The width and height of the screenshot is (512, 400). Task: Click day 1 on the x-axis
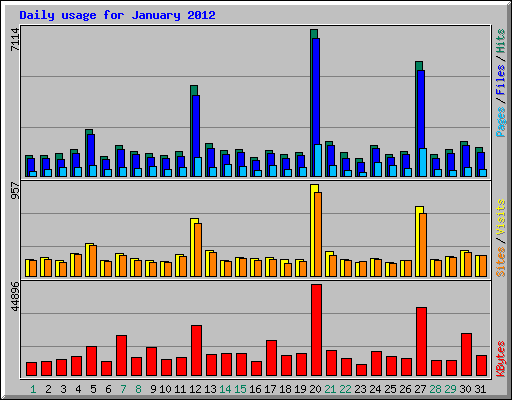click(33, 389)
